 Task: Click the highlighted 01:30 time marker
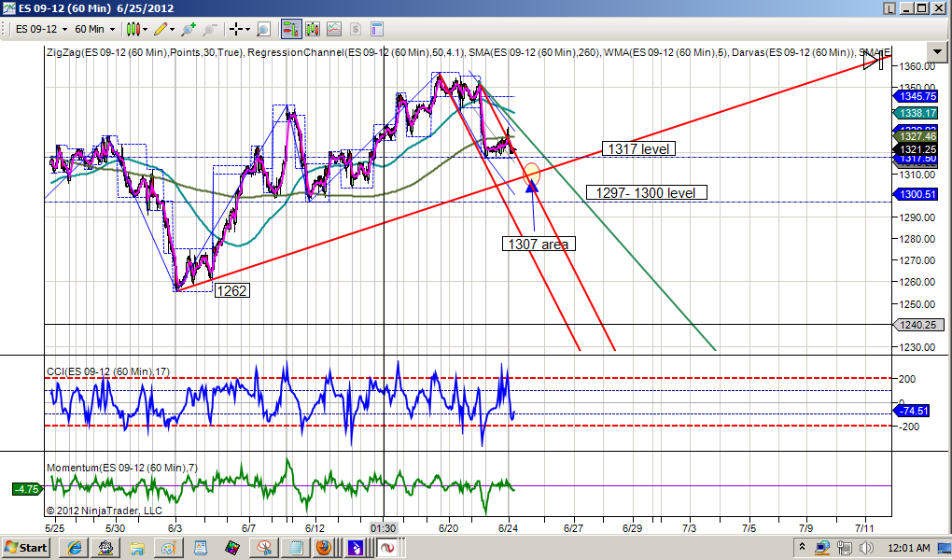point(384,528)
